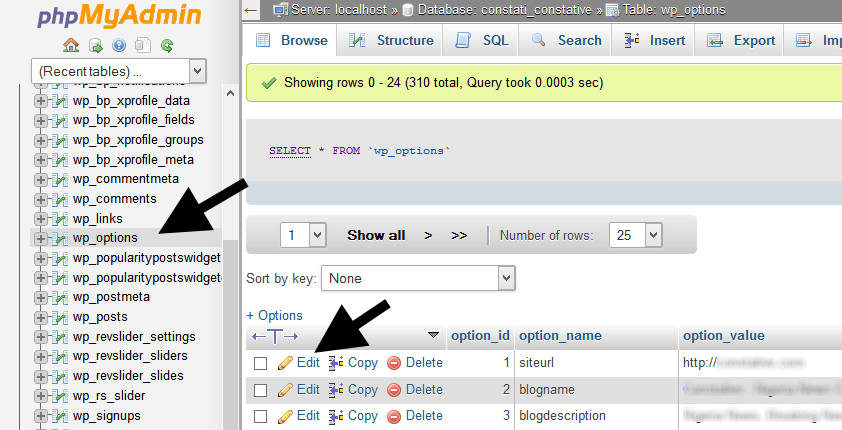Click the pencil icon for blogname row

point(285,390)
